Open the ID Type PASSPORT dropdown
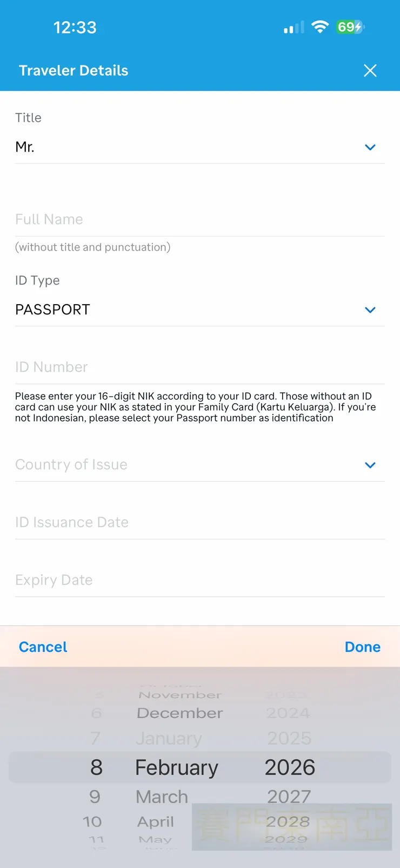Viewport: 400px width, 868px height. (199, 310)
